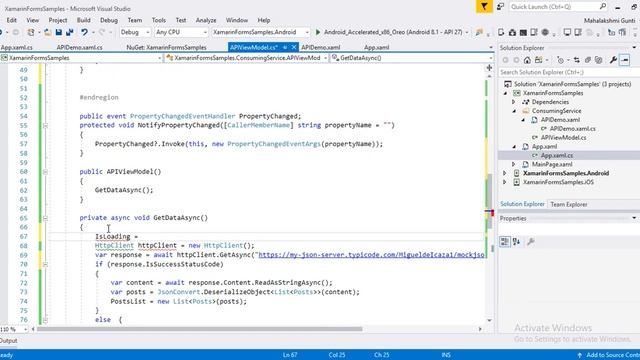The width and height of the screenshot is (640, 360).
Task: Open Properties wrench icon in Solution Explorer
Action: (x=613, y=60)
